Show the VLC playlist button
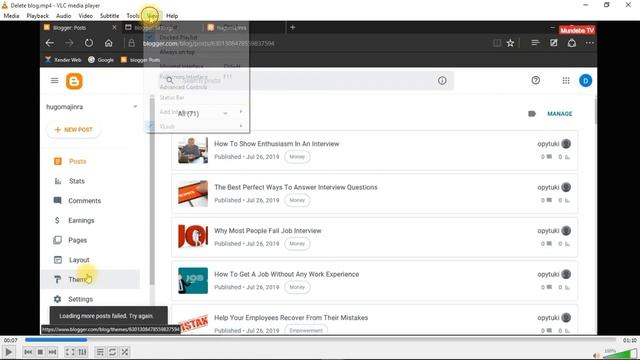 100,352
